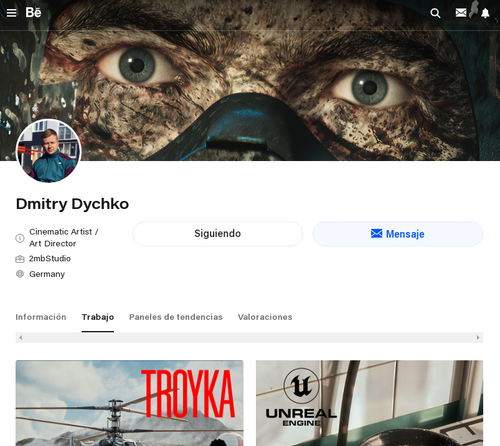This screenshot has height=446, width=500.
Task: Click the occupation clock icon beside Cinematic Artist
Action: [x=20, y=238]
